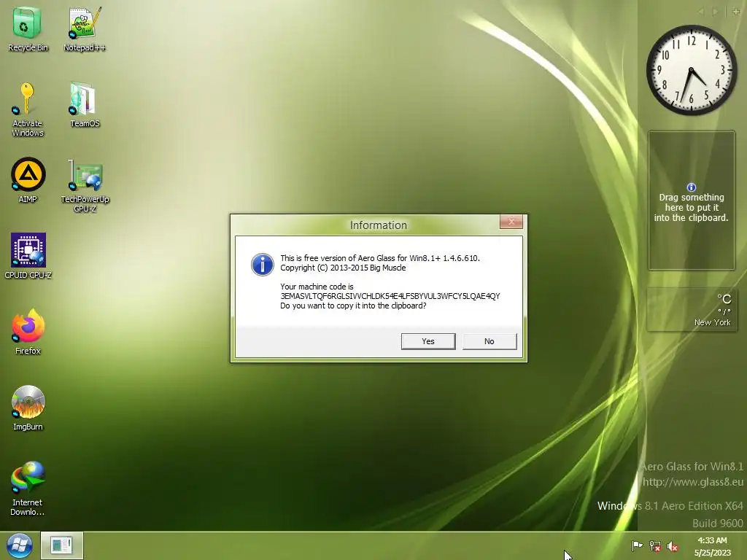Image resolution: width=747 pixels, height=560 pixels.
Task: Select the Activate Windows key icon
Action: [27, 109]
